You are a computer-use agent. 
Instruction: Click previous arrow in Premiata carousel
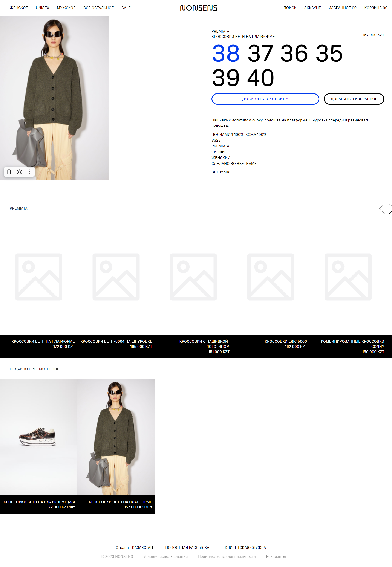382,208
